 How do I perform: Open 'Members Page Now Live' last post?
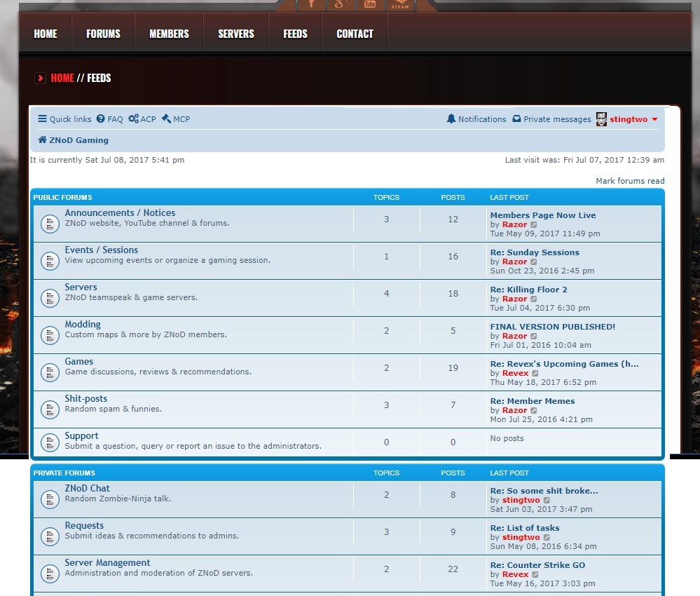coord(542,215)
